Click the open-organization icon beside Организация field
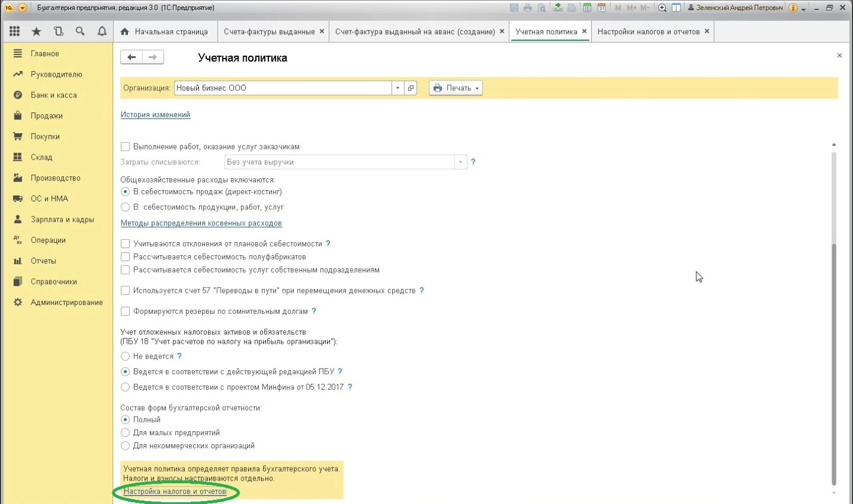 (x=411, y=88)
